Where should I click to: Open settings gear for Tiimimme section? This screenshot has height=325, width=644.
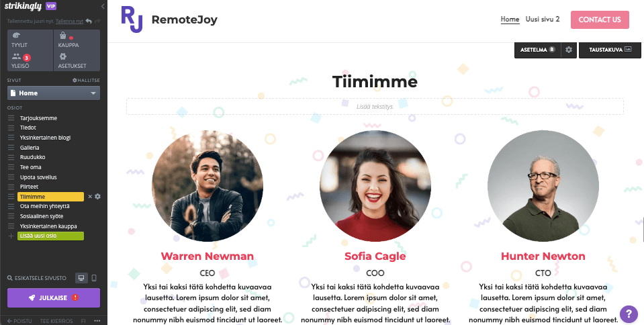(98, 196)
